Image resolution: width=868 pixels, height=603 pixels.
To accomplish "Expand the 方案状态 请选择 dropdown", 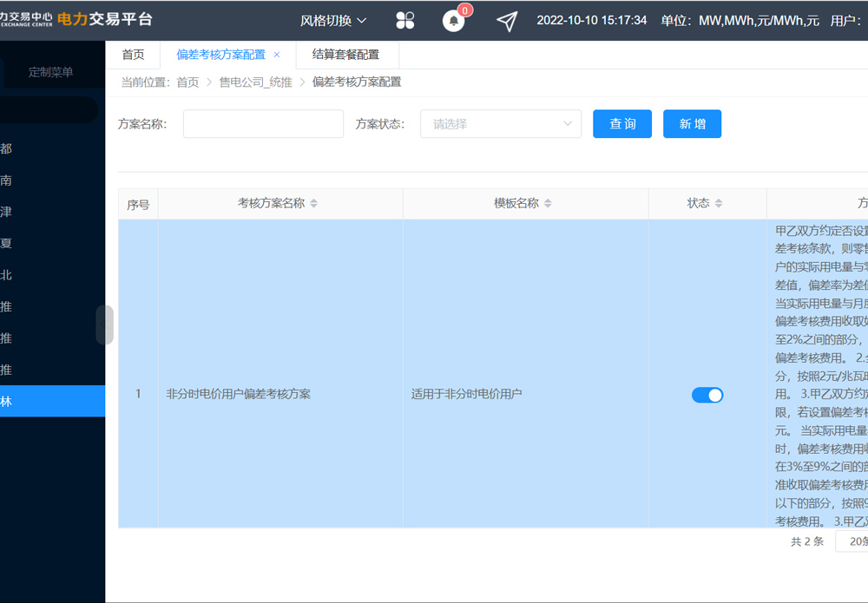I will (x=501, y=124).
